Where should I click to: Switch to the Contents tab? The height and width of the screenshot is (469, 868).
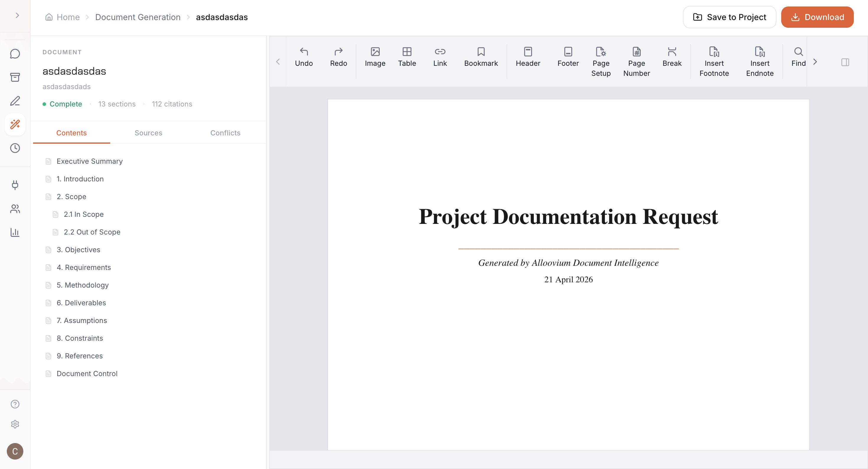(71, 133)
